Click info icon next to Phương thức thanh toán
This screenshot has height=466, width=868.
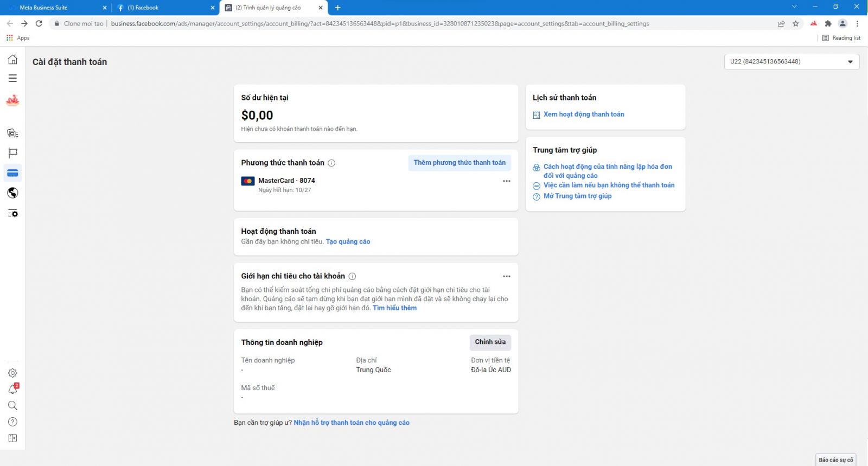click(331, 163)
